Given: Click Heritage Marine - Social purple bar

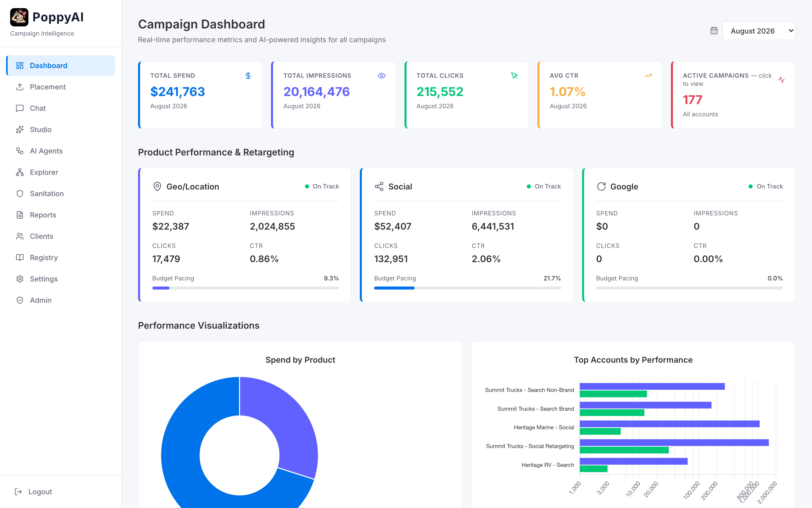Looking at the screenshot, I should point(669,424).
